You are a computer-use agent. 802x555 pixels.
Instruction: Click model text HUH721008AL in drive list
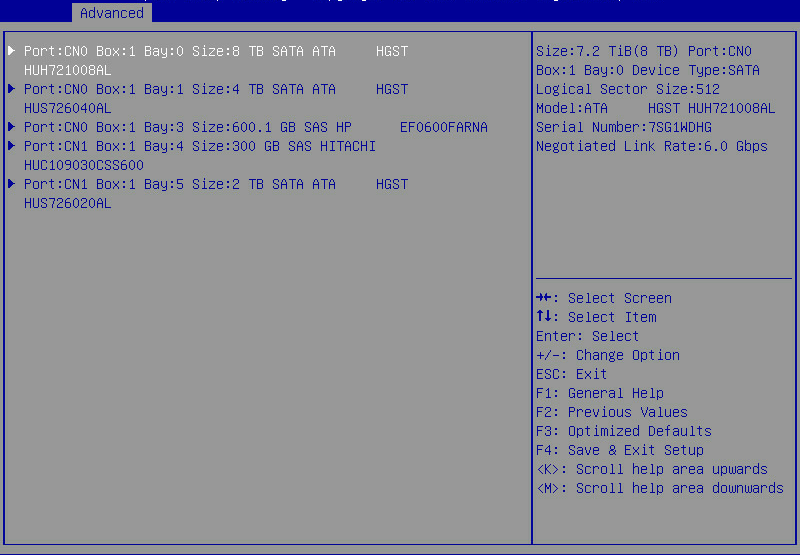coord(68,70)
